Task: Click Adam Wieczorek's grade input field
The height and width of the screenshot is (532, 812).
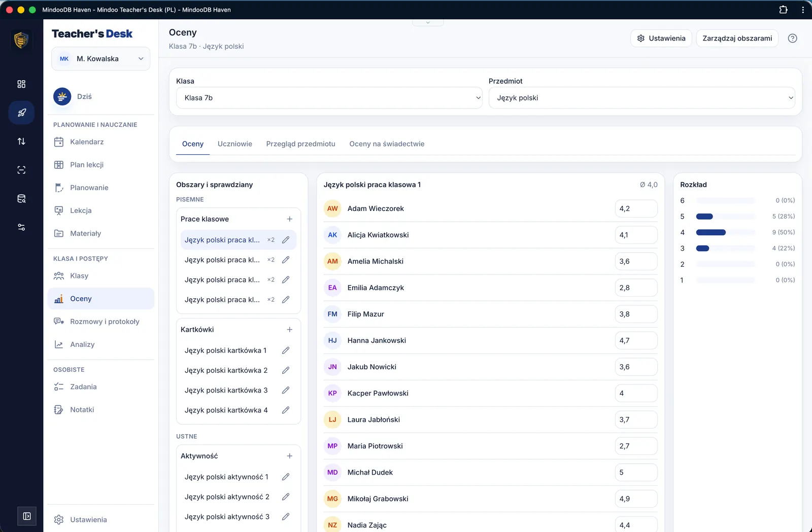Action: pos(636,208)
